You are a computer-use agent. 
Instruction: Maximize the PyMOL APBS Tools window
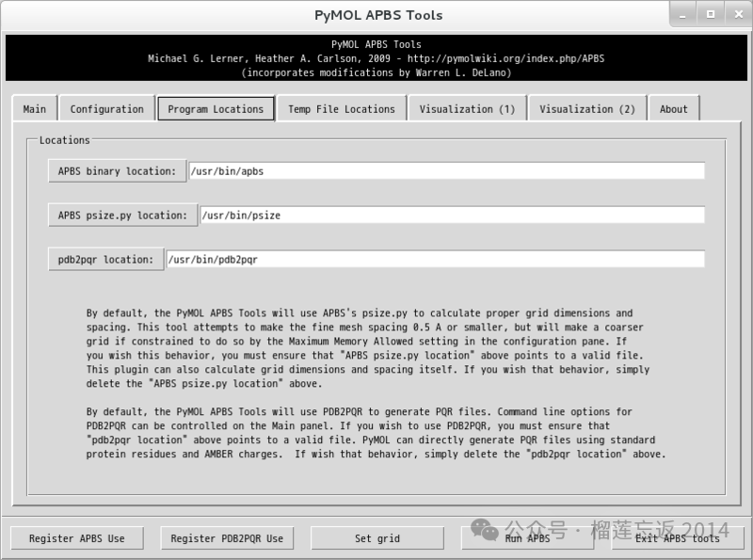click(x=711, y=14)
